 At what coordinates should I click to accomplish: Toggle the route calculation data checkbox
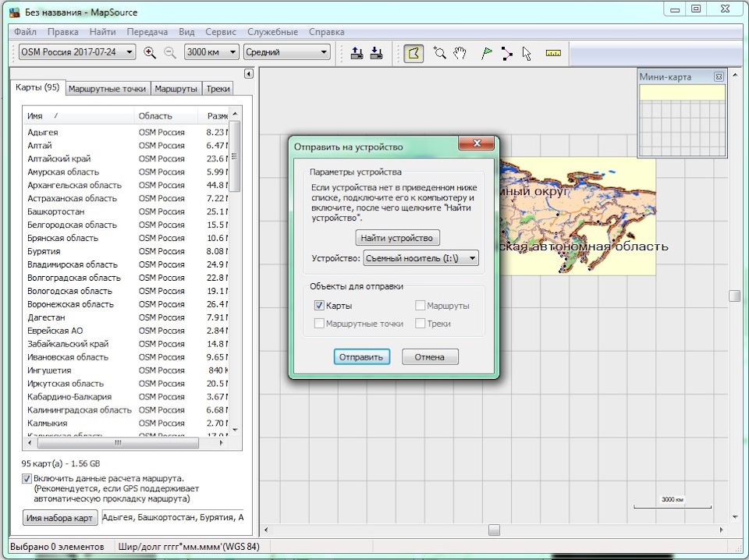pos(27,478)
